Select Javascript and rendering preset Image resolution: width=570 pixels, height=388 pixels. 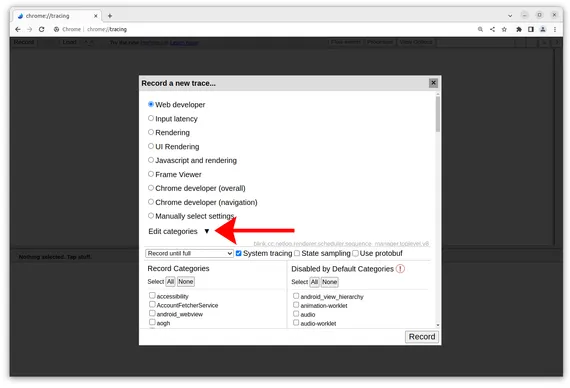click(151, 160)
